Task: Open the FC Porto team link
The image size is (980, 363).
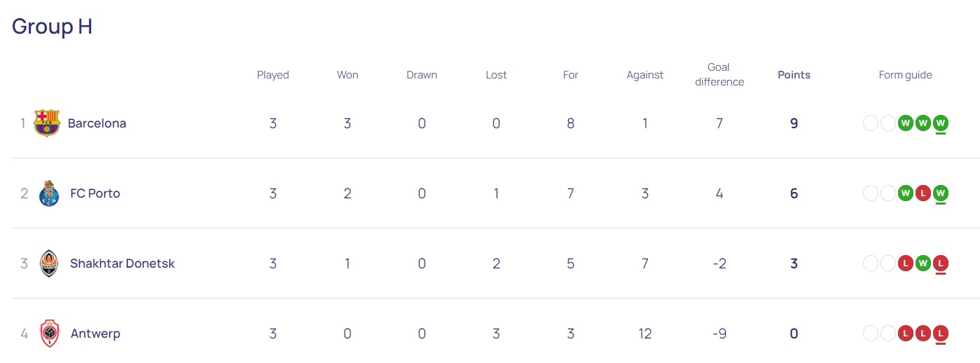Action: coord(95,193)
